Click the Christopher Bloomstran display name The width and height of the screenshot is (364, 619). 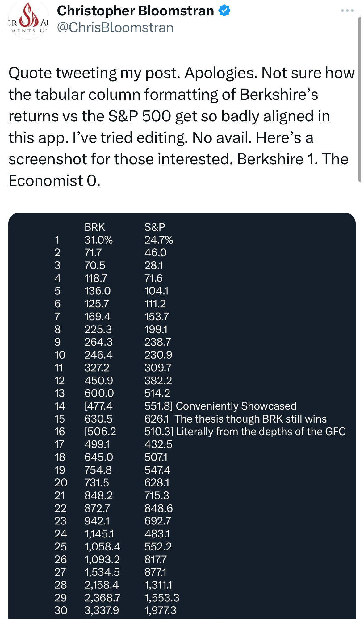tap(135, 11)
